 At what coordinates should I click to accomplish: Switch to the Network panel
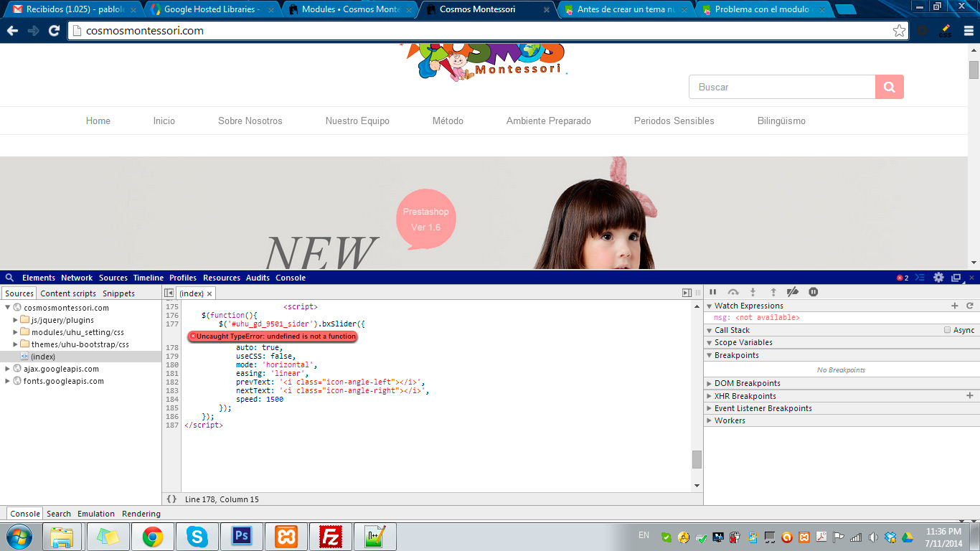tap(77, 278)
